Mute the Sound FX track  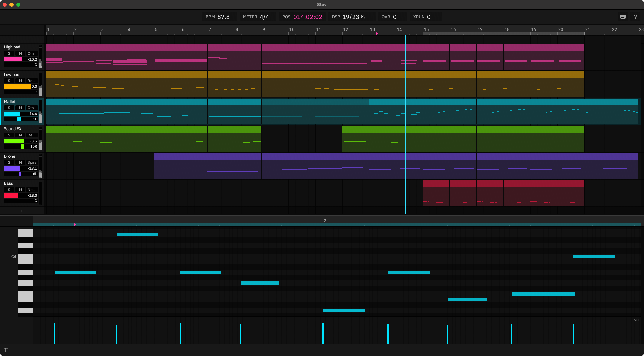point(20,135)
